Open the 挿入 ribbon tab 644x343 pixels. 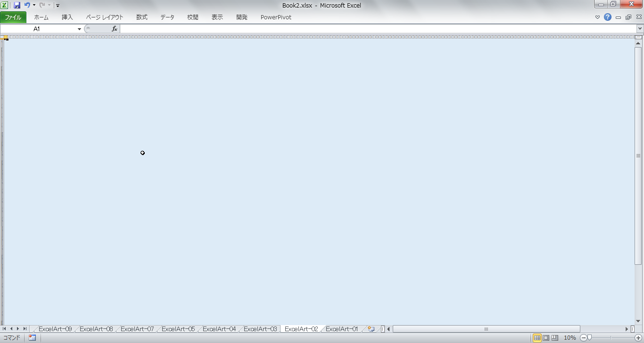(67, 17)
